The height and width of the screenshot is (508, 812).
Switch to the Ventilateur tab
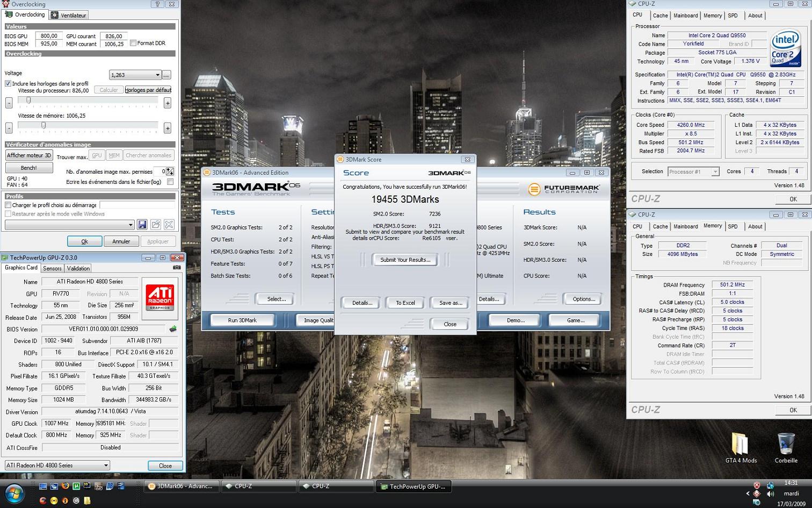tap(69, 15)
